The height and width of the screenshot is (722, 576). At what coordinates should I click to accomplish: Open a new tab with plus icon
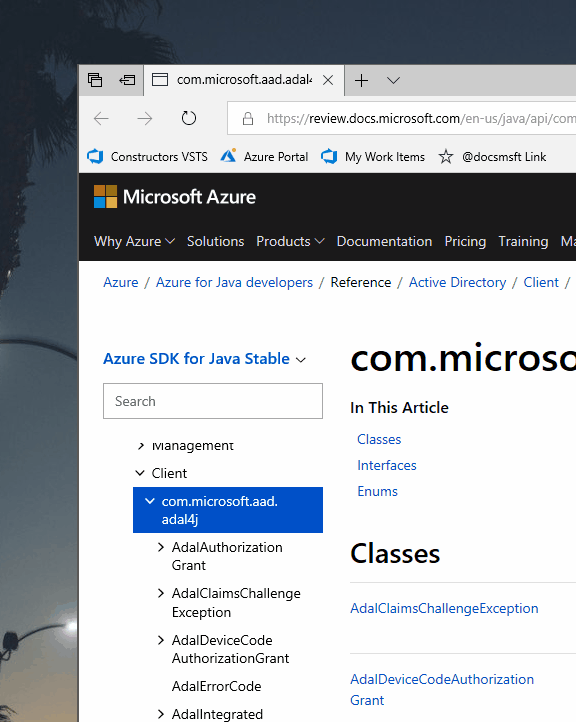point(361,81)
